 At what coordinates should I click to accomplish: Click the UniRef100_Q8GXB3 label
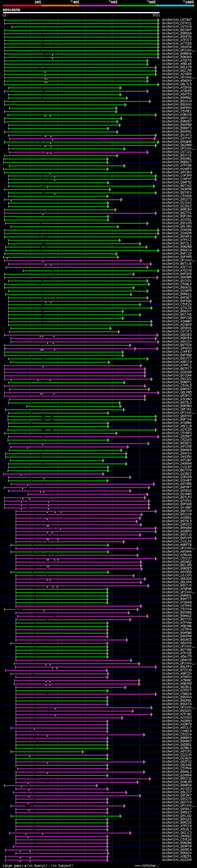pos(177,335)
